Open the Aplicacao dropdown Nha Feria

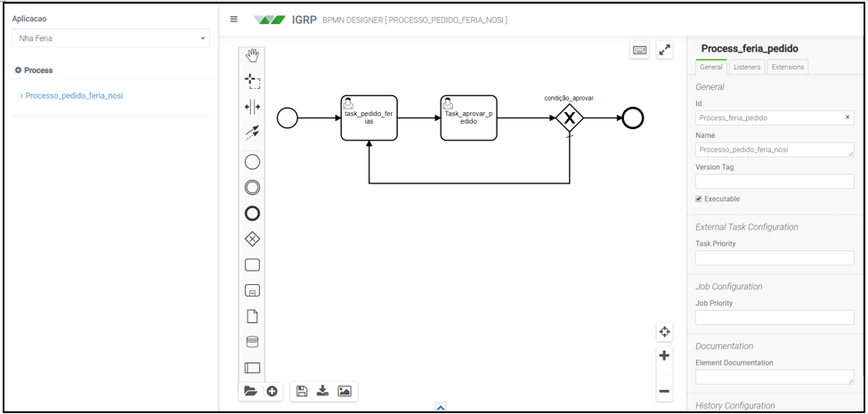click(110, 38)
